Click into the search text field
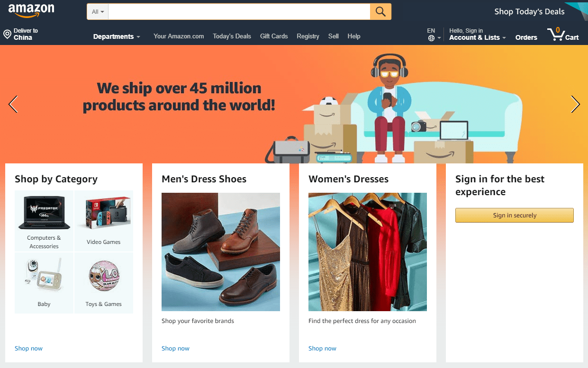 tap(239, 12)
